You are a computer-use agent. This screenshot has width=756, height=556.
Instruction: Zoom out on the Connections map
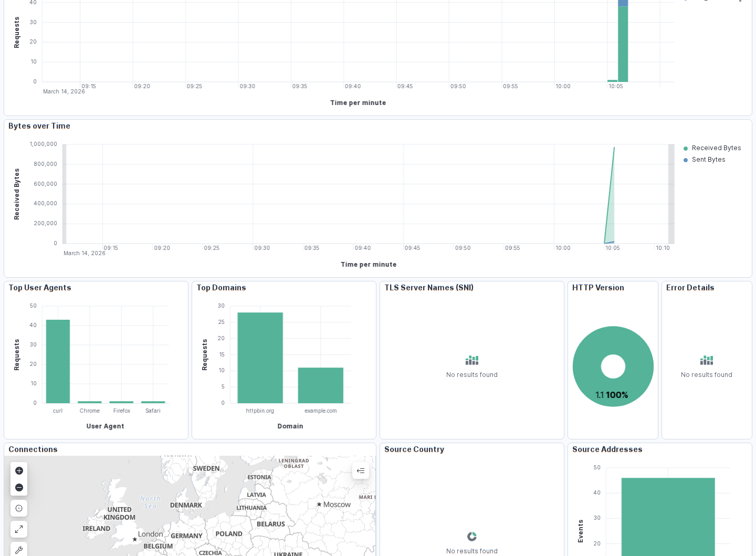19,487
